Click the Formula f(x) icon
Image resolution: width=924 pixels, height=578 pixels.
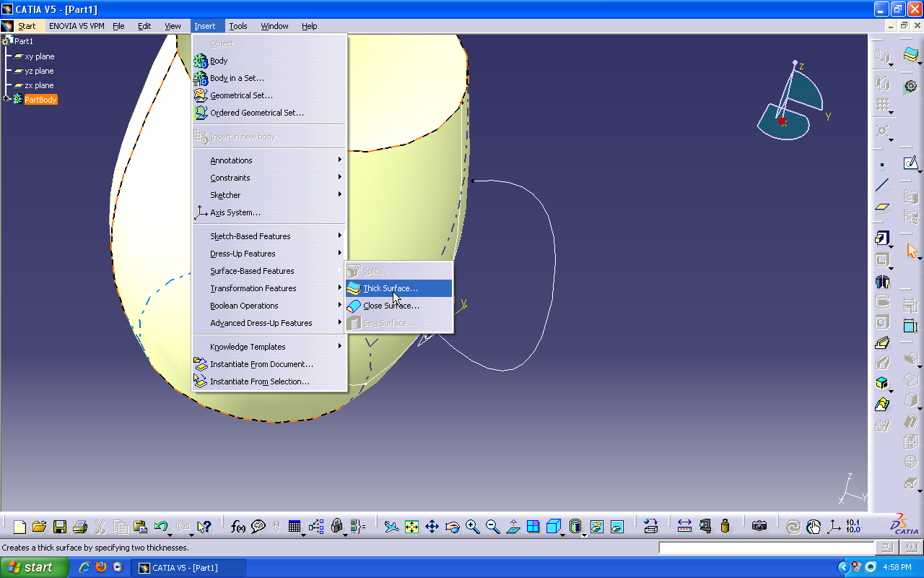click(x=237, y=527)
